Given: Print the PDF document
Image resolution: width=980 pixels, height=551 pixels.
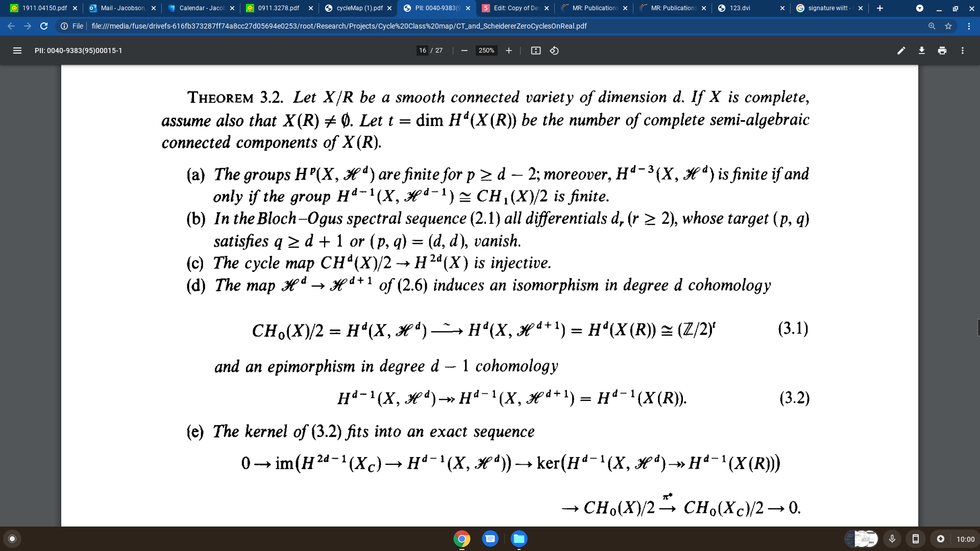Looking at the screenshot, I should (x=942, y=51).
